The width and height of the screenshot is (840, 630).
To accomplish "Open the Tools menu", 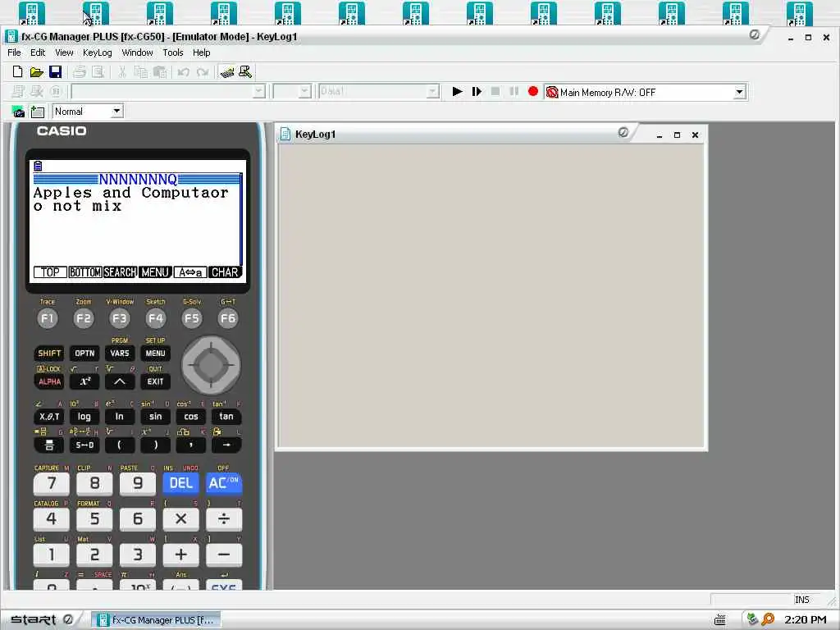I will 173,52.
